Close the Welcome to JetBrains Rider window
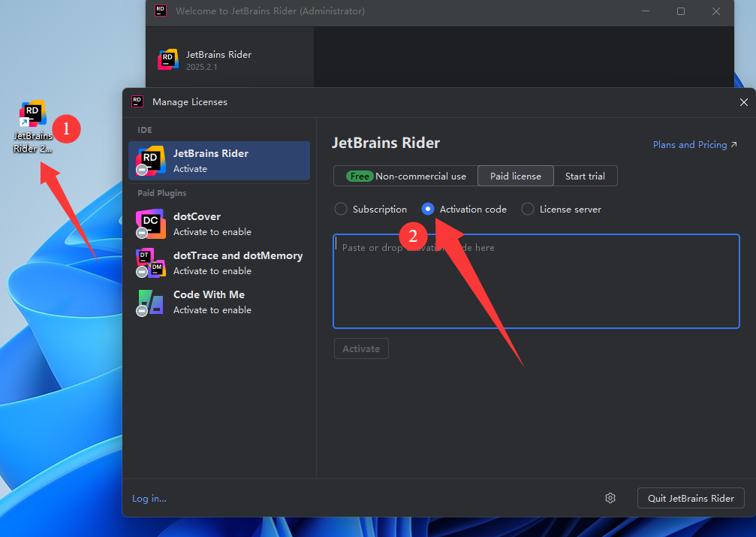Screen dimensions: 756x537 click(x=716, y=11)
